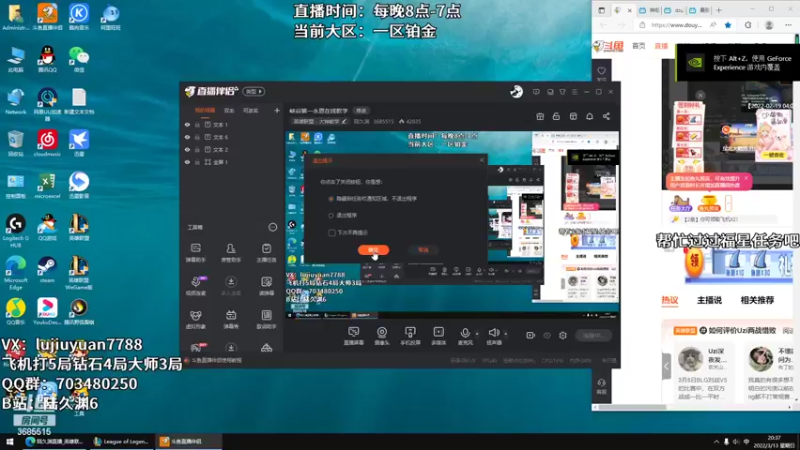800x450 pixels.
Task: Select the 退出程序 radio option
Action: [x=331, y=215]
